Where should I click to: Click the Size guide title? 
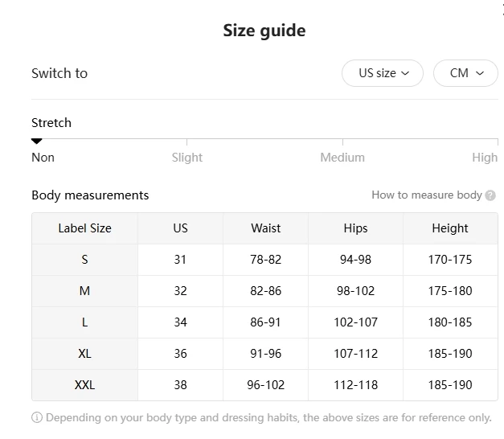point(264,31)
